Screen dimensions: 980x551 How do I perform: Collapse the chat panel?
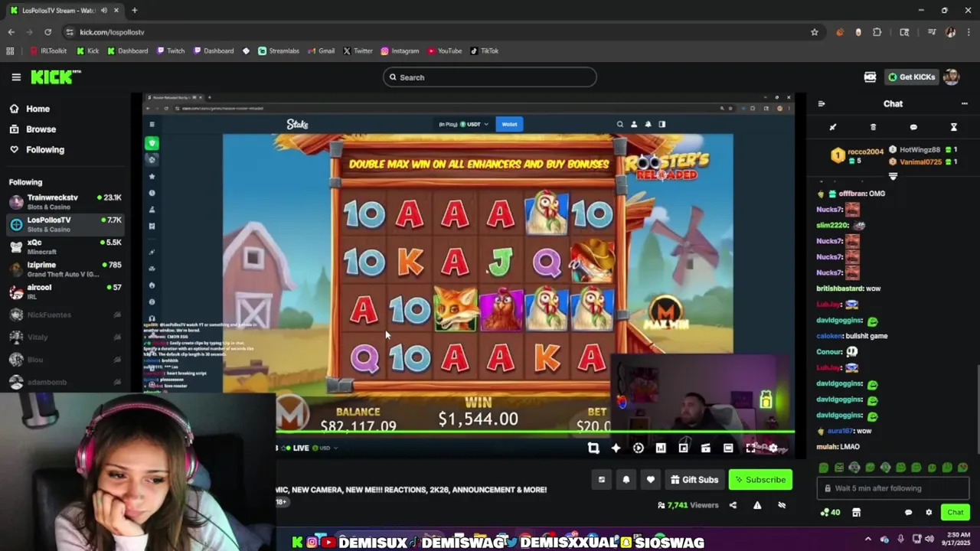tap(822, 104)
